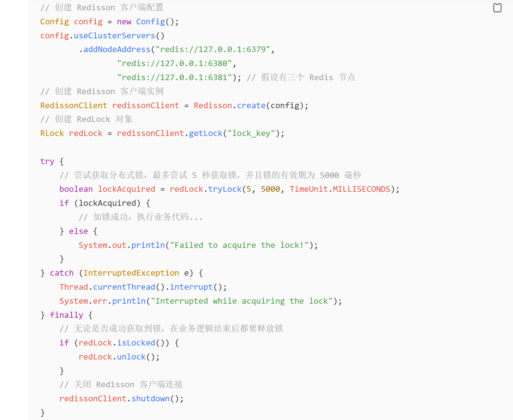Click "RedissonClient redissonClient" declaration
This screenshot has height=420, width=513.
pyautogui.click(x=110, y=106)
